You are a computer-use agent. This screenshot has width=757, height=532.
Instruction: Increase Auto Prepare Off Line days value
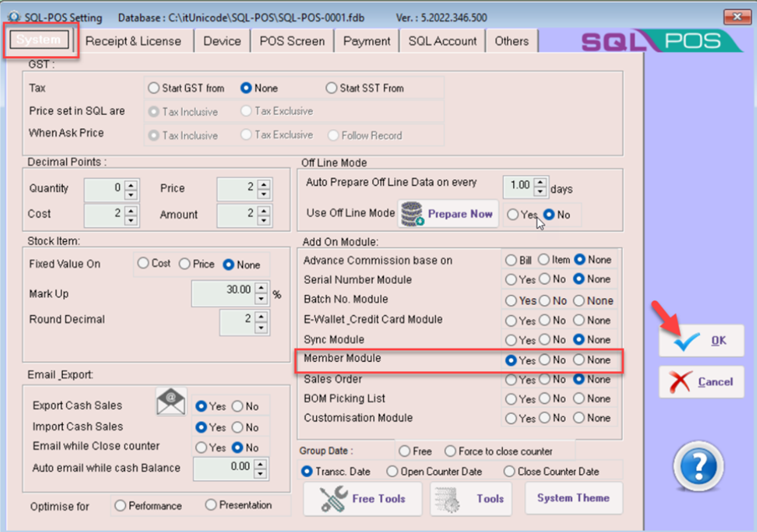[541, 182]
